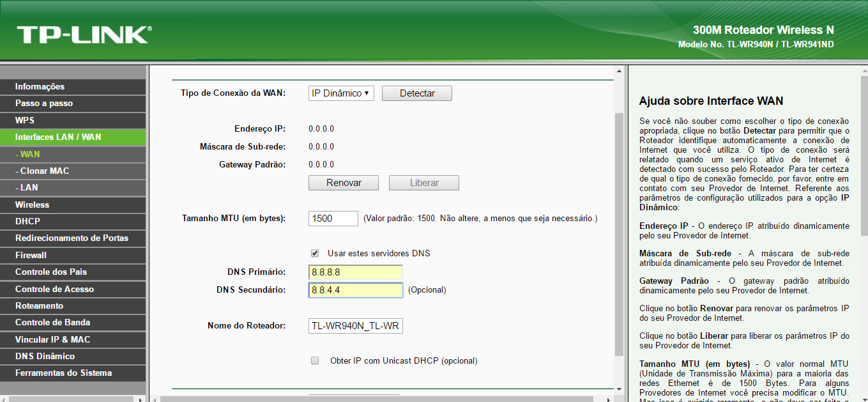868x402 pixels.
Task: Open the WPS menu item
Action: 73,120
